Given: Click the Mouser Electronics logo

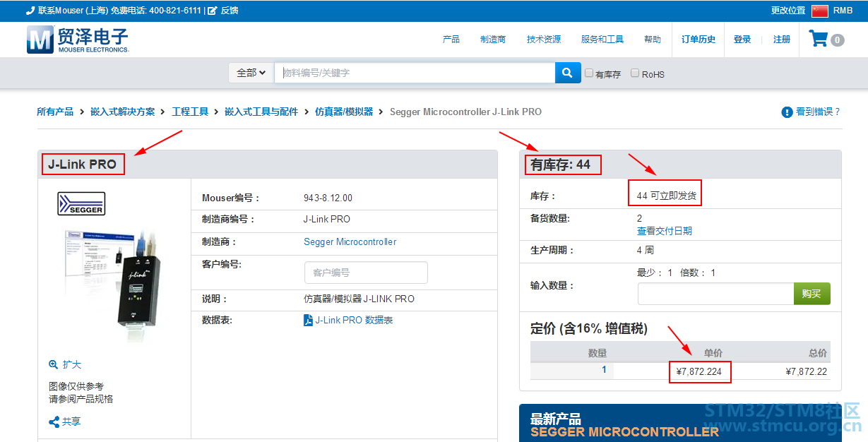Looking at the screenshot, I should (78, 40).
